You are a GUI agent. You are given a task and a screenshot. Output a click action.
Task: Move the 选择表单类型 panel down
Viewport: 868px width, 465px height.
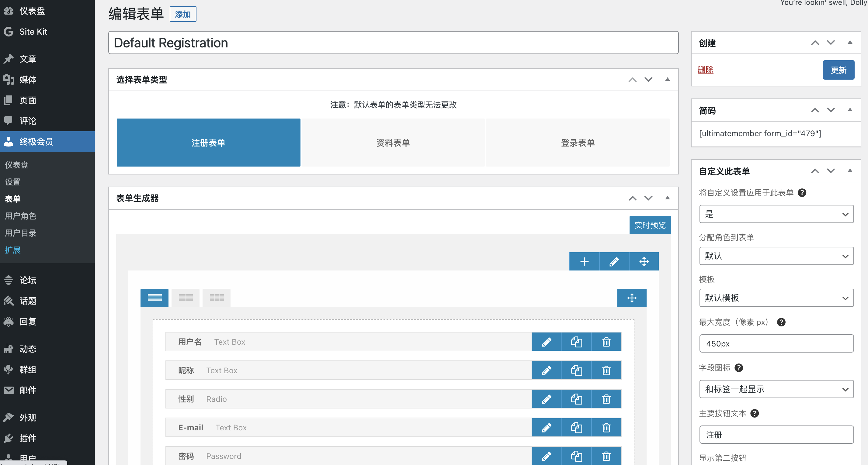tap(648, 79)
